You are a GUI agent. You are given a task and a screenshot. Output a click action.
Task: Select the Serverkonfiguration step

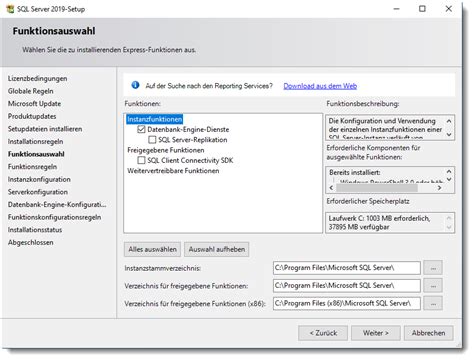point(38,192)
